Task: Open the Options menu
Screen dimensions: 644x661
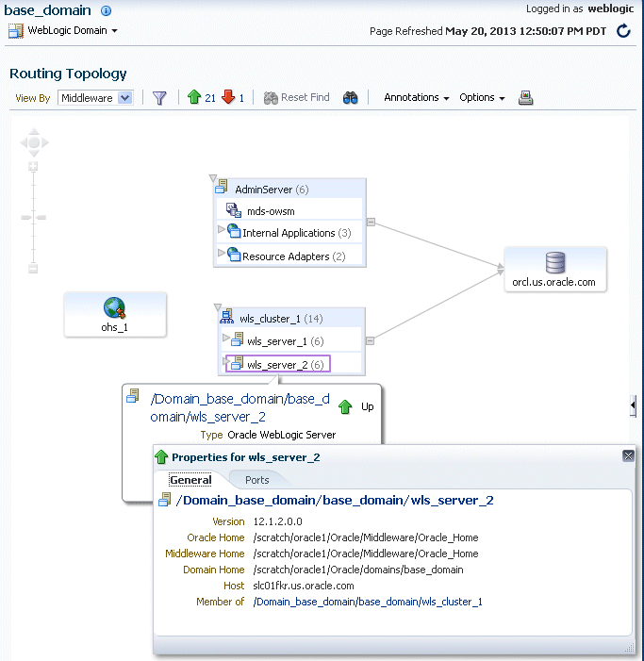Action: point(482,97)
